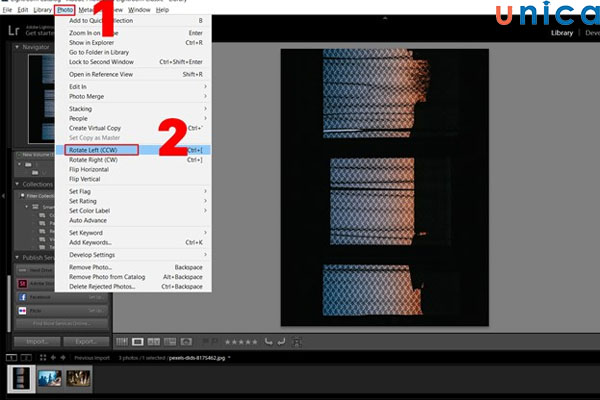Select Show in Explorer menu item

tap(133, 42)
